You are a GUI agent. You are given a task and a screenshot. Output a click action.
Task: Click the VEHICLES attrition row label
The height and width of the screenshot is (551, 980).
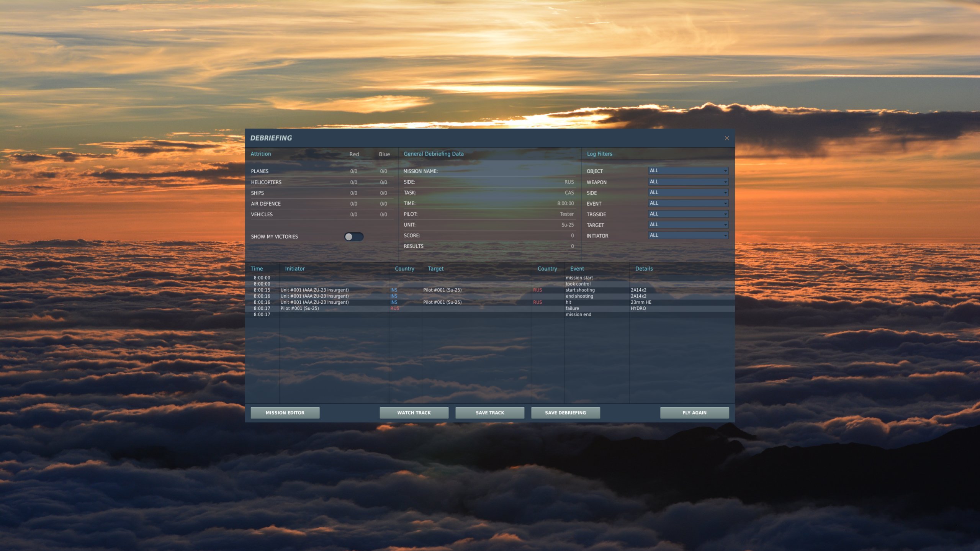[x=262, y=214]
